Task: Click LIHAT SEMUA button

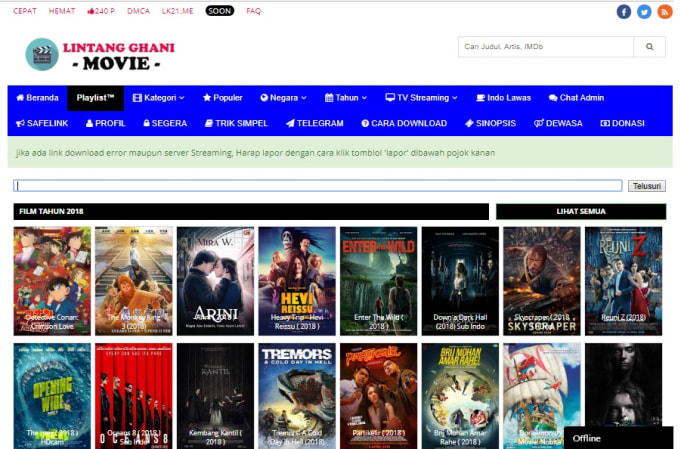Action: (581, 211)
